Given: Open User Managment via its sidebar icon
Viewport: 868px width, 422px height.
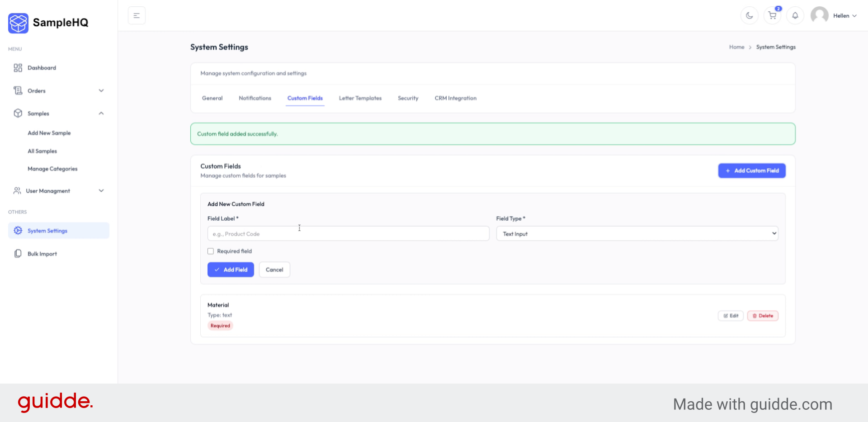Looking at the screenshot, I should coord(17,190).
